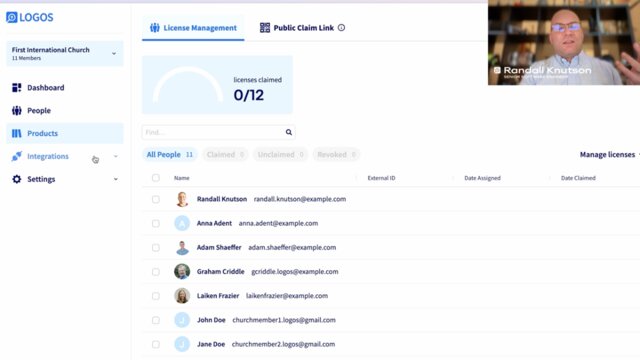Screen dimensions: 640x360
Task: Go to the People section
Action: pos(64,110)
